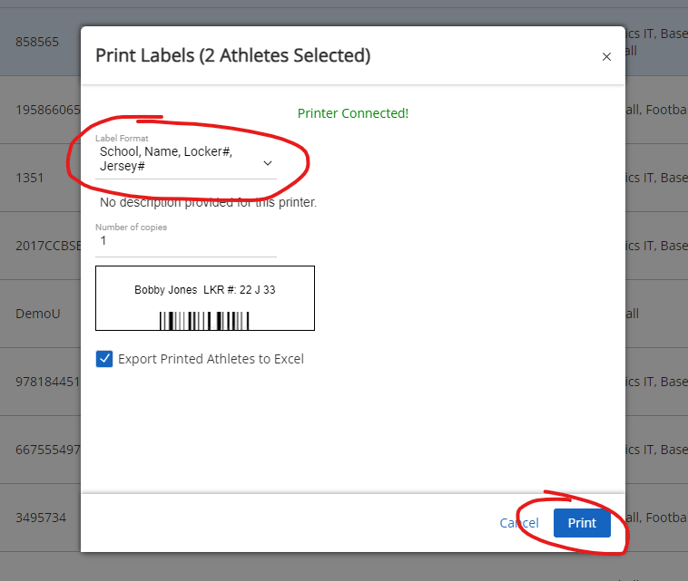Select the DemoU athlete row

pyautogui.click(x=38, y=314)
